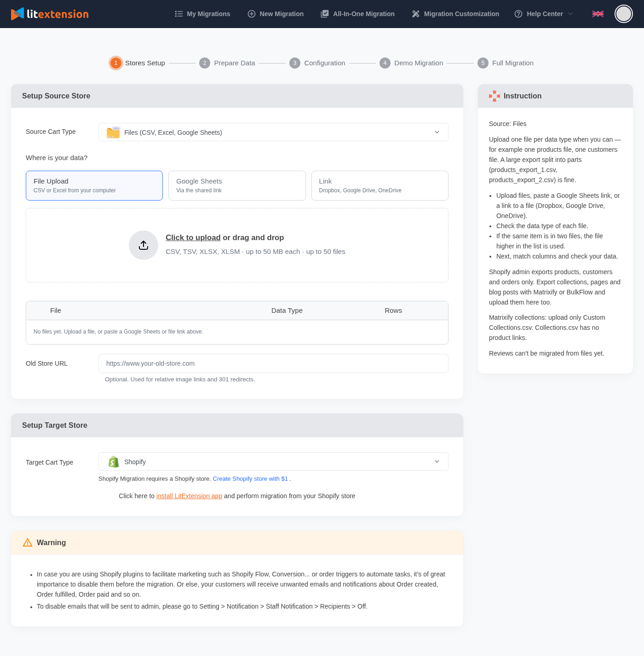
Task: Click the circular upload arrow icon
Action: (x=144, y=245)
